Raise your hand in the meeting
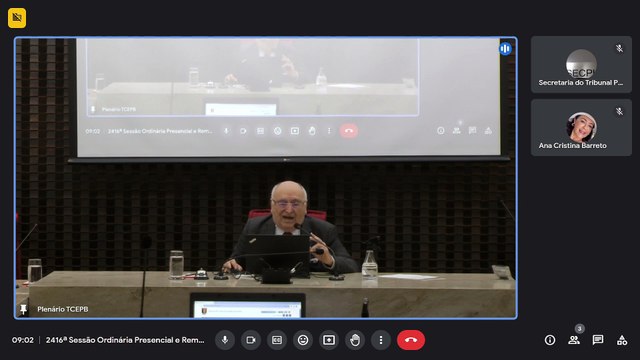Viewport: 640px width, 360px height. (x=355, y=340)
